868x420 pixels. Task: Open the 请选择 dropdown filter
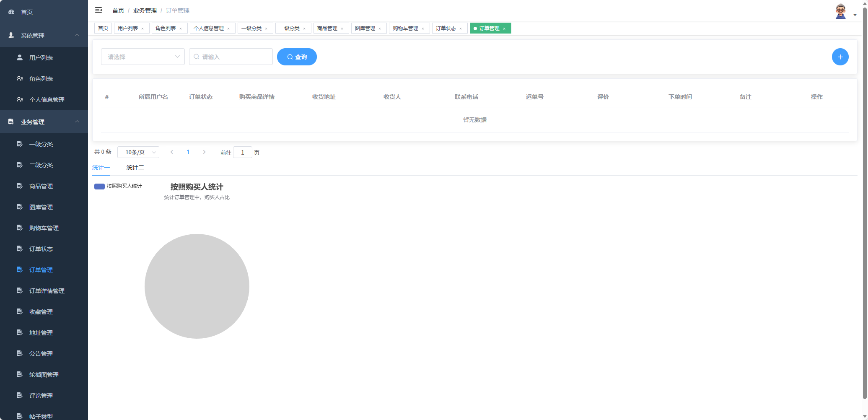(143, 57)
